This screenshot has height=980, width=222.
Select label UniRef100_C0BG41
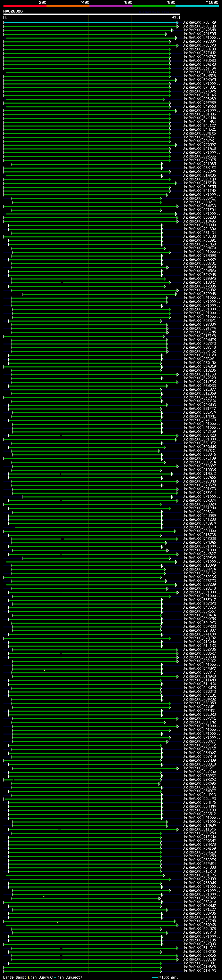199,512
